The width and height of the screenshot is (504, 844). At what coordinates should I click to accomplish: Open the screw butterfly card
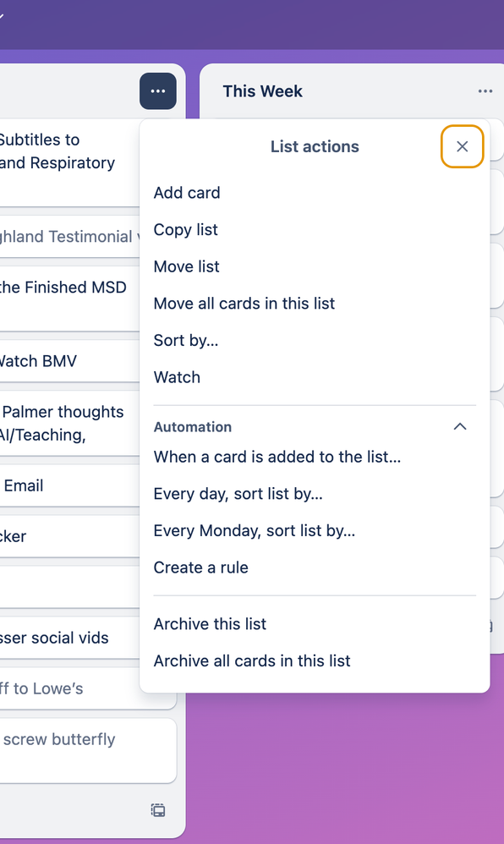[x=88, y=750]
